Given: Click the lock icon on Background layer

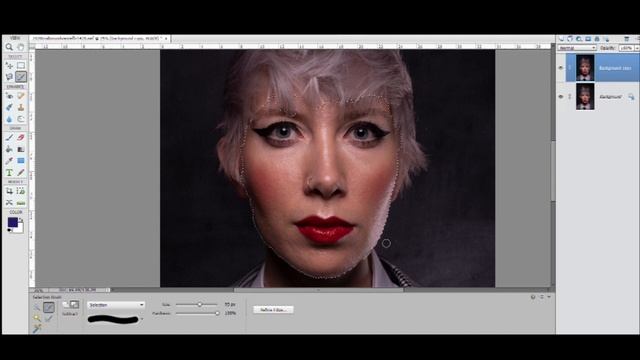Looking at the screenshot, I should 631,97.
